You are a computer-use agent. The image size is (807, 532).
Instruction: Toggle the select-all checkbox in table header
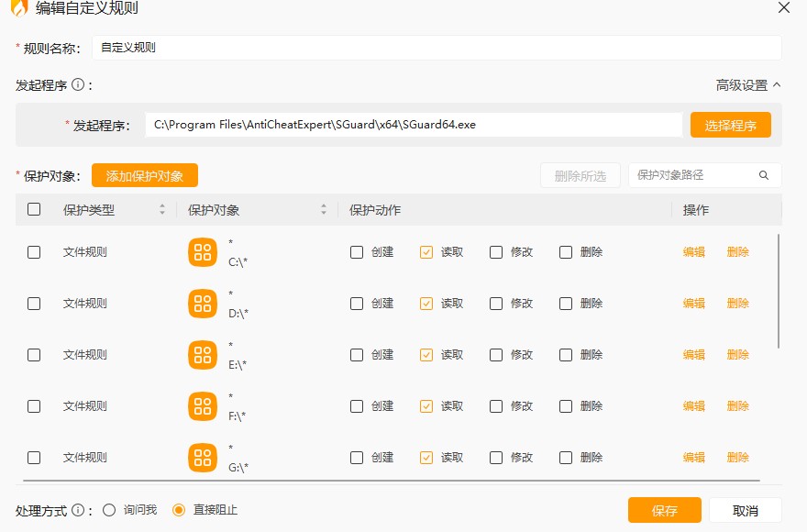34,209
